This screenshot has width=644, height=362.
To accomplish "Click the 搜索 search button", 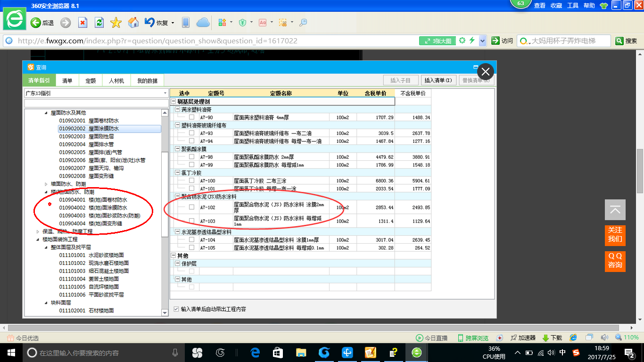I will point(627,41).
